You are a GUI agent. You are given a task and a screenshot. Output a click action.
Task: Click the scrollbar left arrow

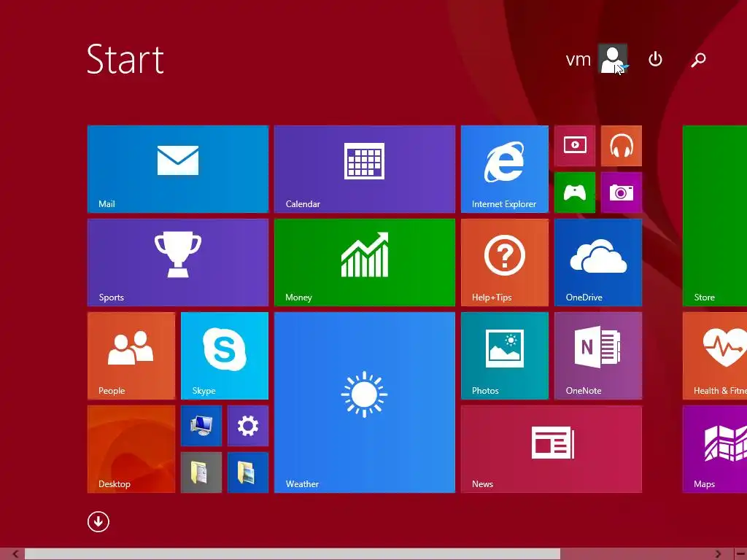click(15, 554)
